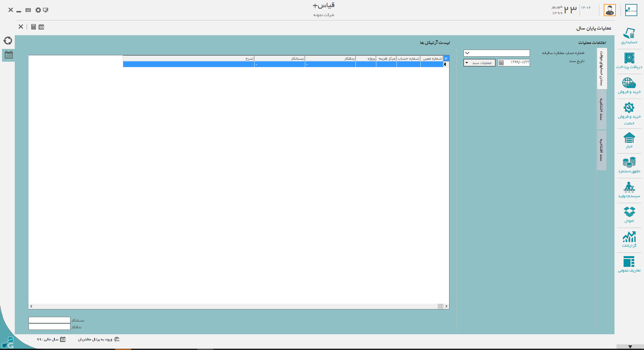Click the شرح column header
Image resolution: width=644 pixels, height=350 pixels.
[x=189, y=59]
